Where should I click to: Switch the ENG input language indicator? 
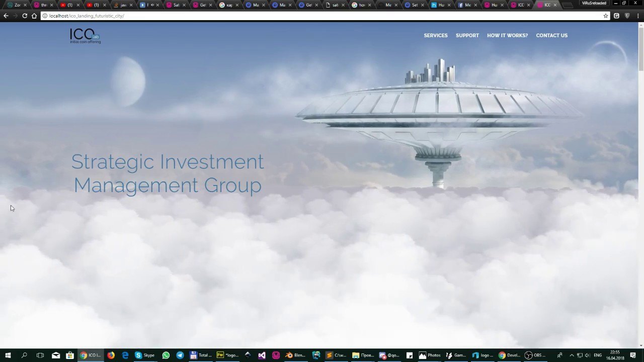pos(598,355)
